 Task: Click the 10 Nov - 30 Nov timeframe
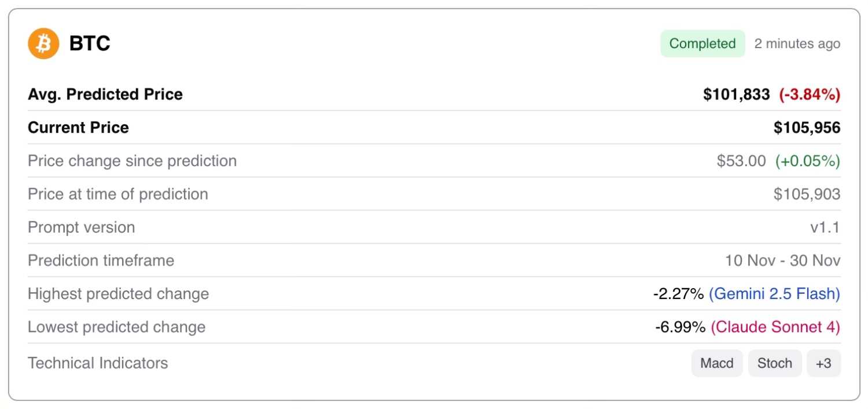point(782,261)
